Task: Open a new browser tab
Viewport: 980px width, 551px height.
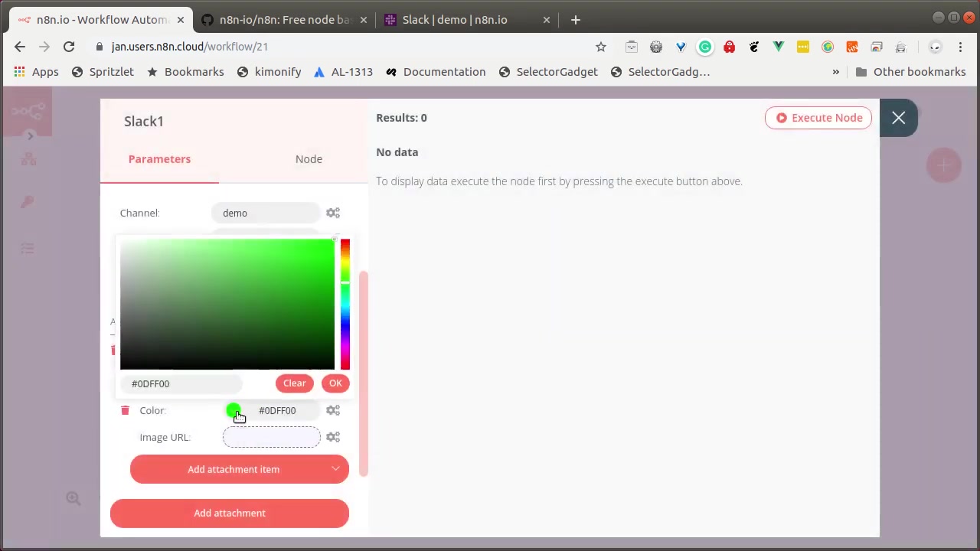Action: click(576, 20)
